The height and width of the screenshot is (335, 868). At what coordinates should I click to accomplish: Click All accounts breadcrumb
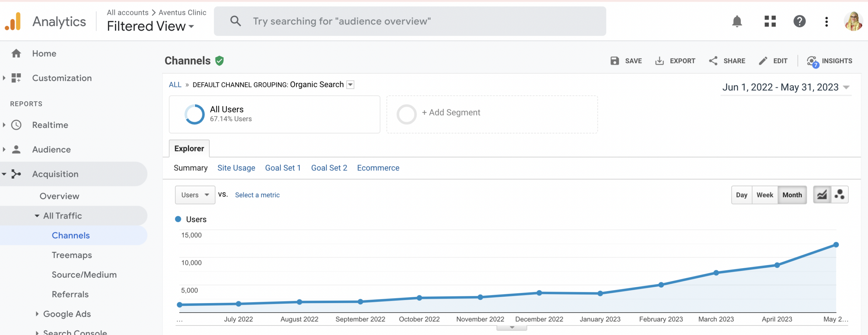click(x=127, y=13)
